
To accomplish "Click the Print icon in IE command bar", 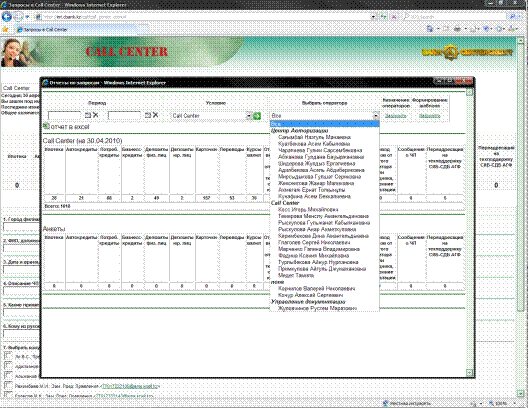I will (x=457, y=29).
